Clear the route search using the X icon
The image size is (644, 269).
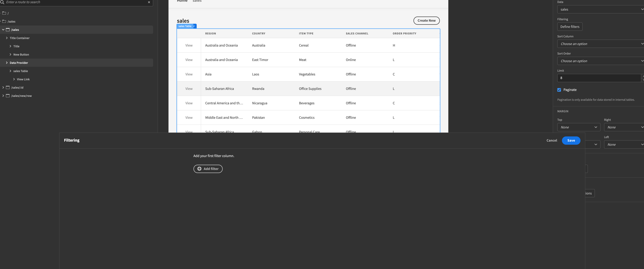tap(149, 2)
